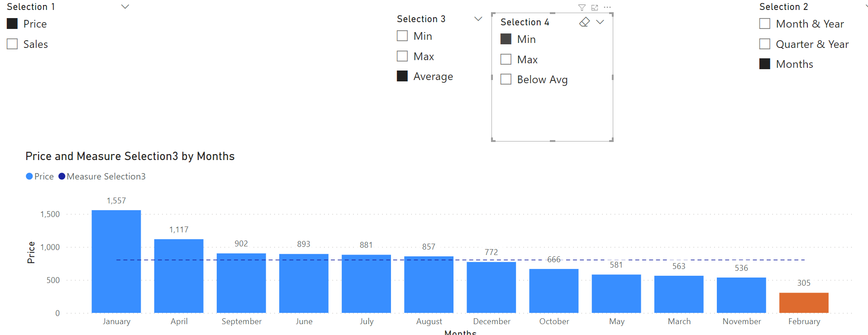Select the orange February bar
Screen dimensions: 868x335
[804, 303]
